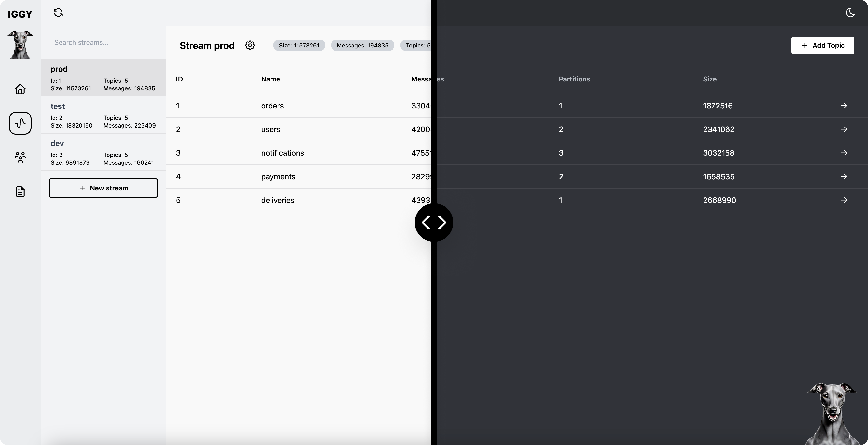
Task: Toggle dark mode moon icon
Action: pyautogui.click(x=850, y=13)
